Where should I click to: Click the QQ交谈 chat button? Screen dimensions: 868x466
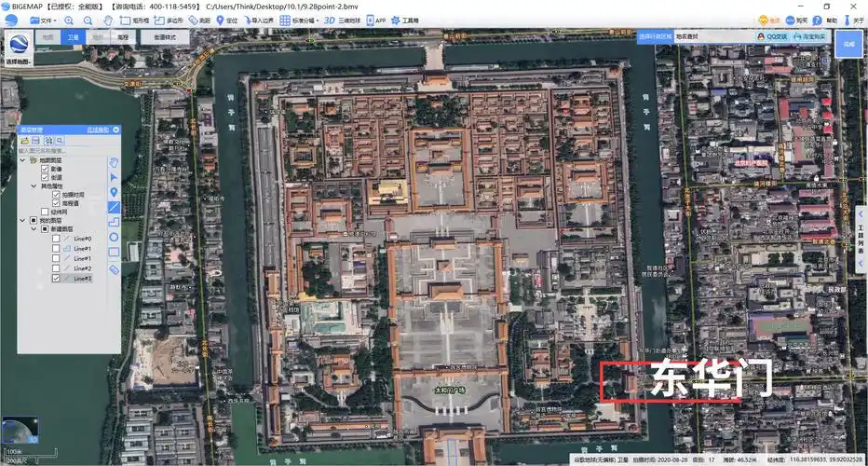pos(772,36)
